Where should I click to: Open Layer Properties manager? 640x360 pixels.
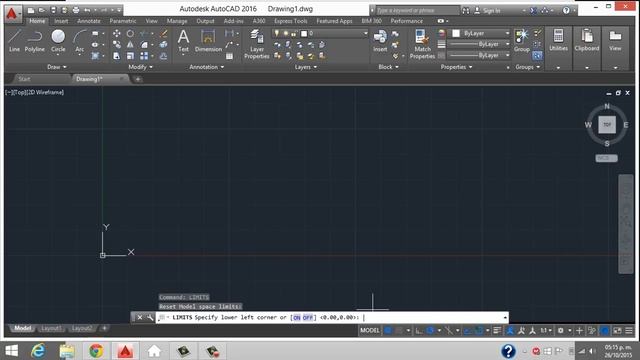257,44
